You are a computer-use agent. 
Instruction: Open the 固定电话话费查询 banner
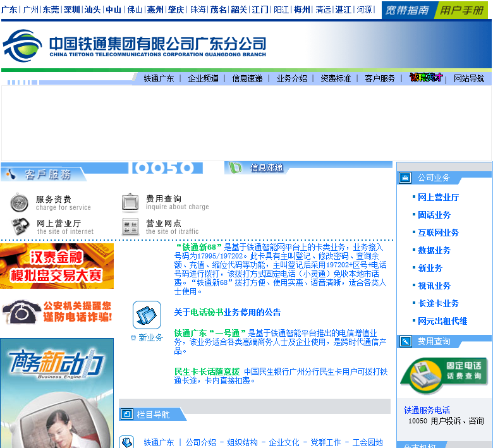click(x=444, y=375)
